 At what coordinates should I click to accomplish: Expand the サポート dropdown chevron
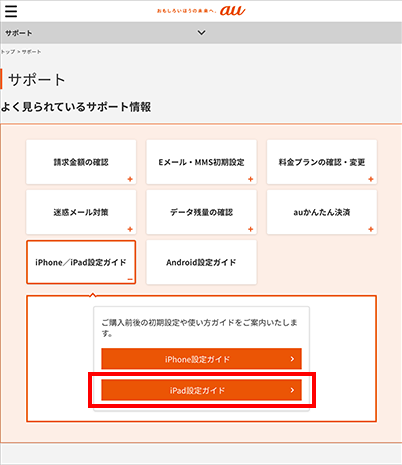pos(201,33)
